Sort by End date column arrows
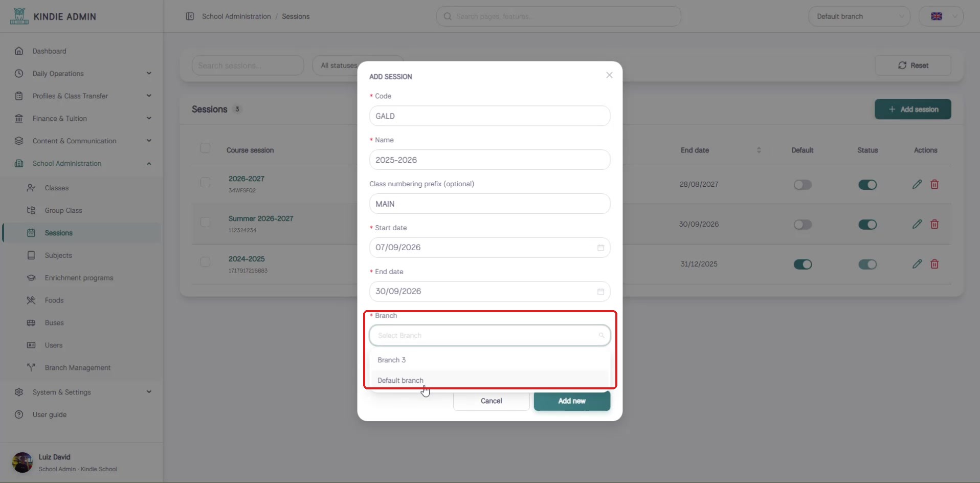 759,150
